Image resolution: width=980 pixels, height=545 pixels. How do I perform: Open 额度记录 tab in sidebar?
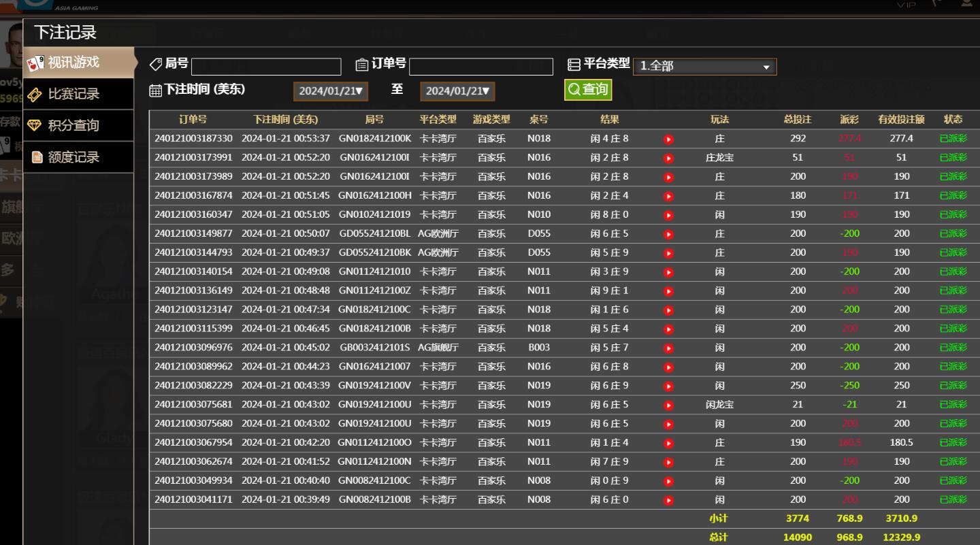click(78, 157)
